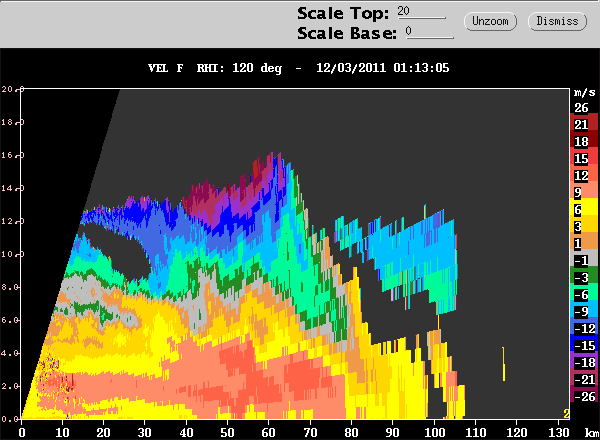Select the 18 m/s color swatch
The height and width of the screenshot is (440, 600).
584,139
